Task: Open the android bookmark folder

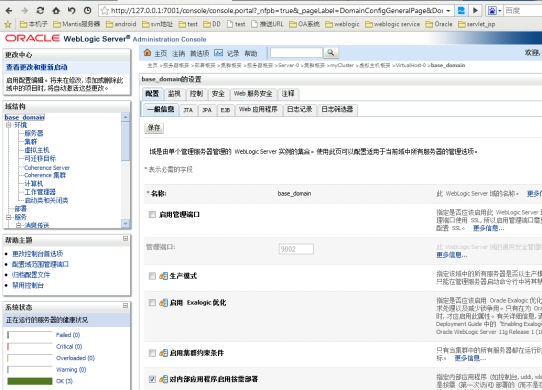Action: [121, 24]
